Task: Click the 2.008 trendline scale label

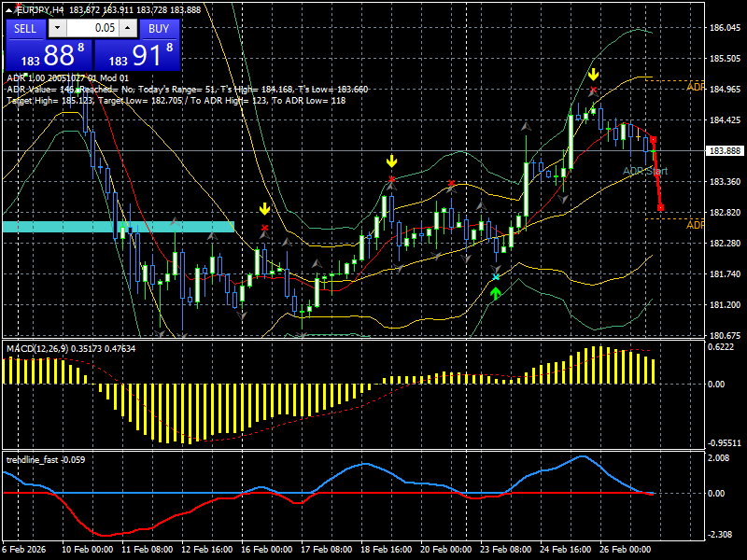Action: [719, 458]
